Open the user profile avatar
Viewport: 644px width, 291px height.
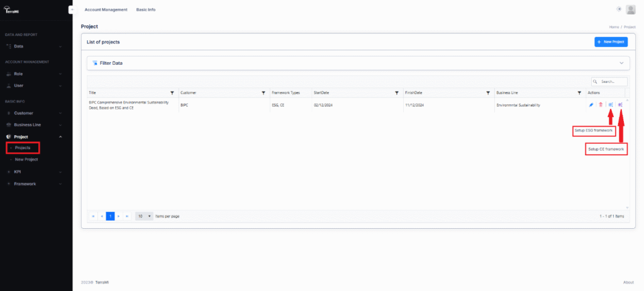[631, 9]
